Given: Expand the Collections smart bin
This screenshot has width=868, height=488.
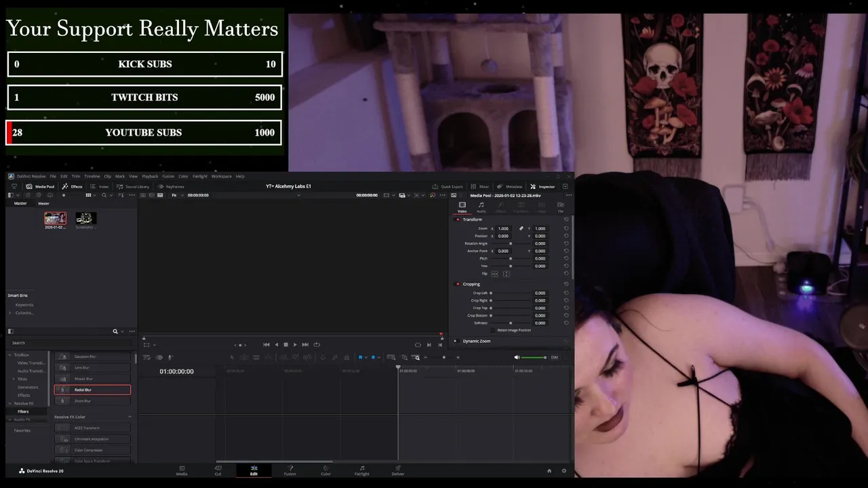Looking at the screenshot, I should click(x=9, y=313).
